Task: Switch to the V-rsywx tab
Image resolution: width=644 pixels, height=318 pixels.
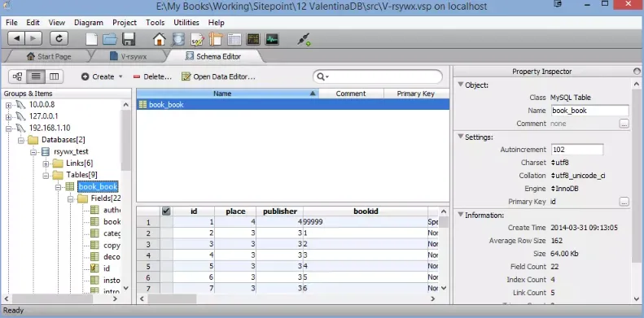Action: tap(128, 57)
